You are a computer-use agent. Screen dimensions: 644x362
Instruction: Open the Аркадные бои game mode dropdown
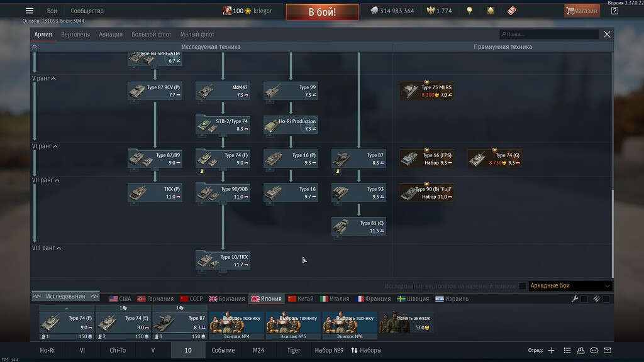point(570,286)
